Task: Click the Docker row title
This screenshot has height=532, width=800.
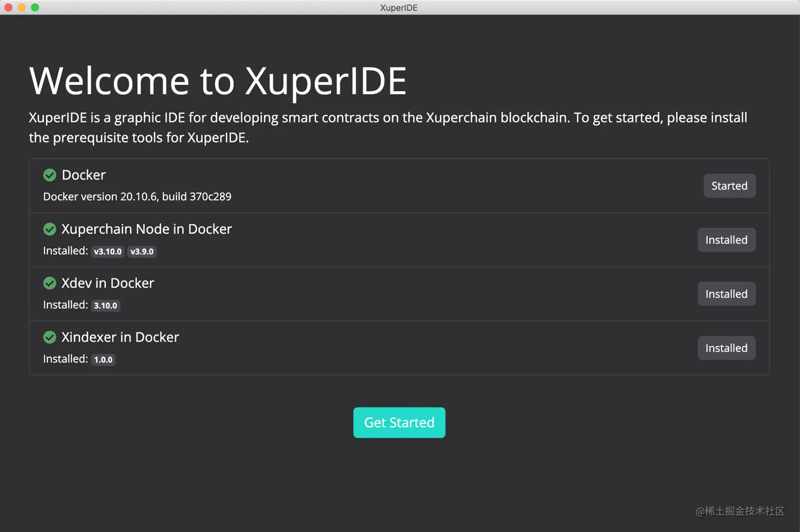Action: pos(83,175)
